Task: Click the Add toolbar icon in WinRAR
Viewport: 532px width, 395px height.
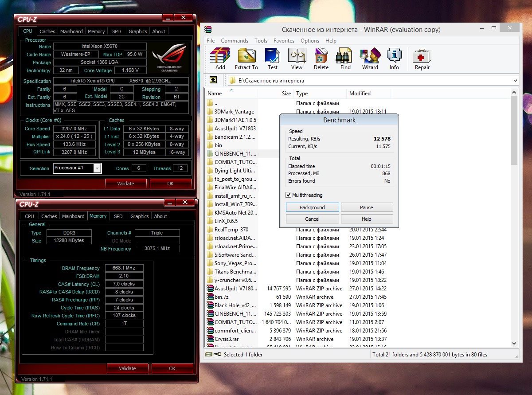Action: click(x=220, y=59)
